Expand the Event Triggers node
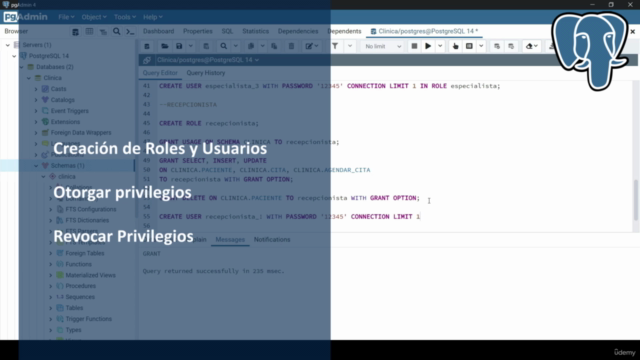This screenshot has width=640, height=360. click(x=36, y=111)
